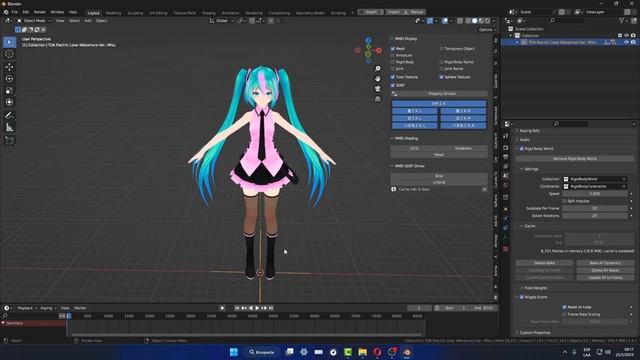Toggle the SDEF checkbox
Screen dimensions: 640x360
tap(393, 85)
